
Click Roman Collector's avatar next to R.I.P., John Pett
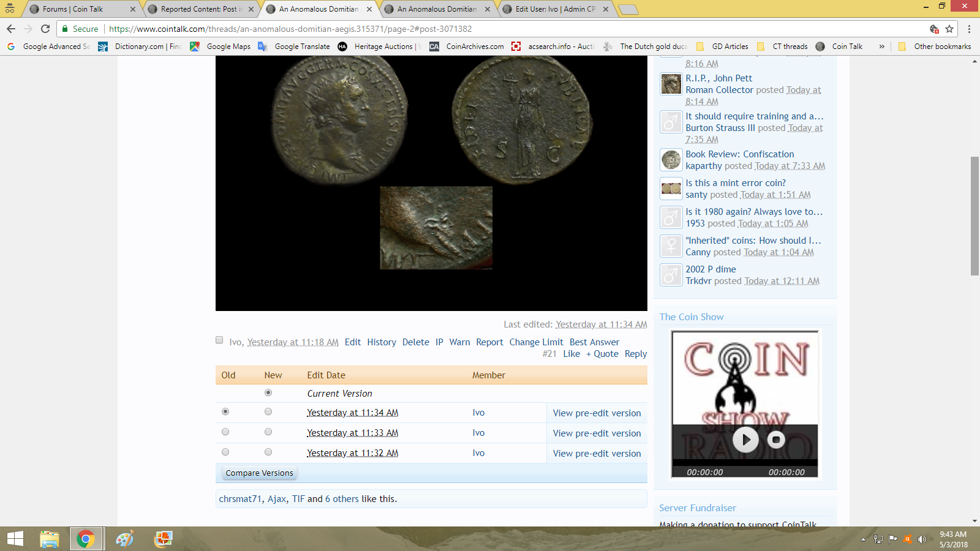pyautogui.click(x=671, y=84)
